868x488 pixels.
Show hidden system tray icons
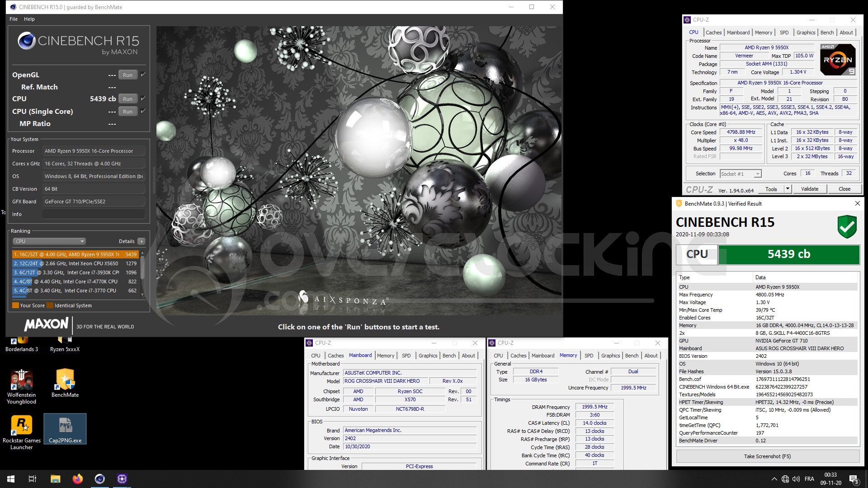tap(774, 479)
